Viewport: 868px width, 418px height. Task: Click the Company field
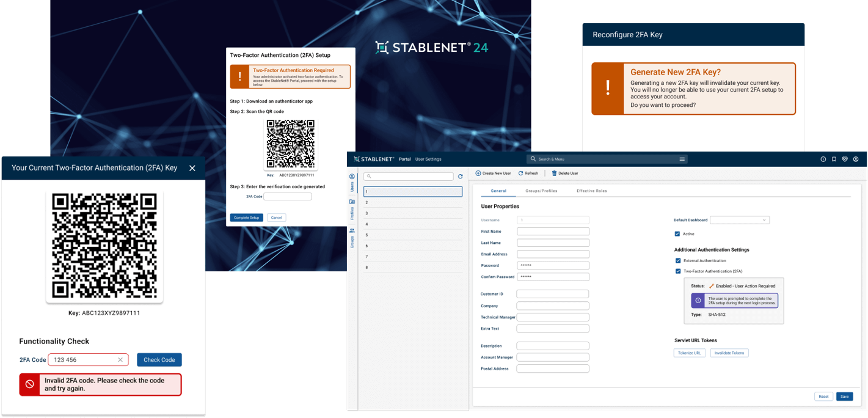(x=553, y=306)
